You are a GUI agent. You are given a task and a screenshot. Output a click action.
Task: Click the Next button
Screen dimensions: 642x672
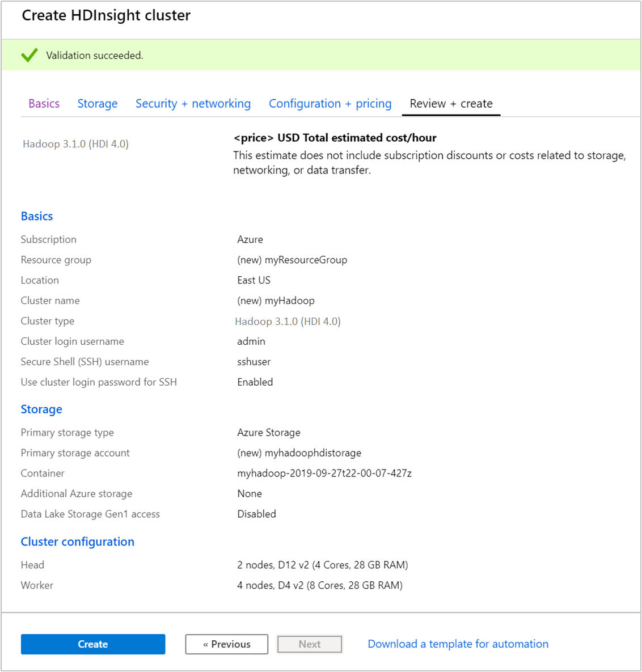point(309,644)
